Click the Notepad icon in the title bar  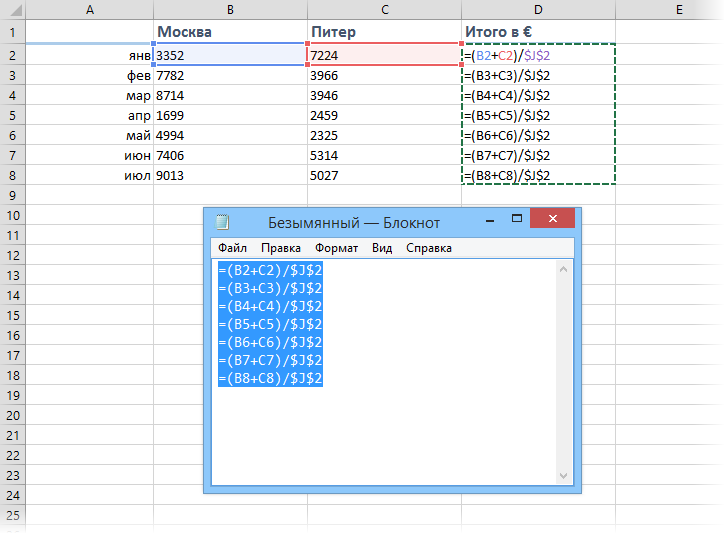pos(222,222)
